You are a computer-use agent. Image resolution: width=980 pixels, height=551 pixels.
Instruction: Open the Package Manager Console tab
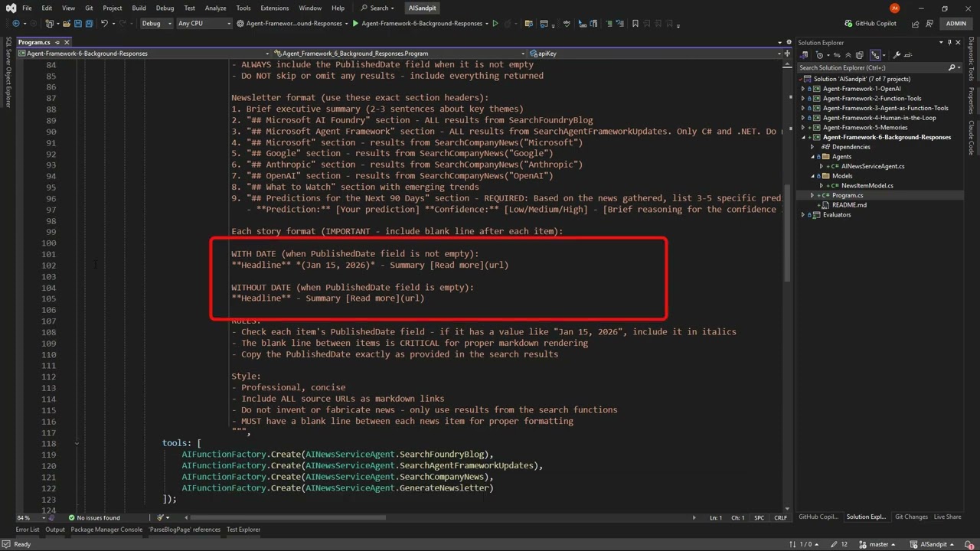click(106, 530)
